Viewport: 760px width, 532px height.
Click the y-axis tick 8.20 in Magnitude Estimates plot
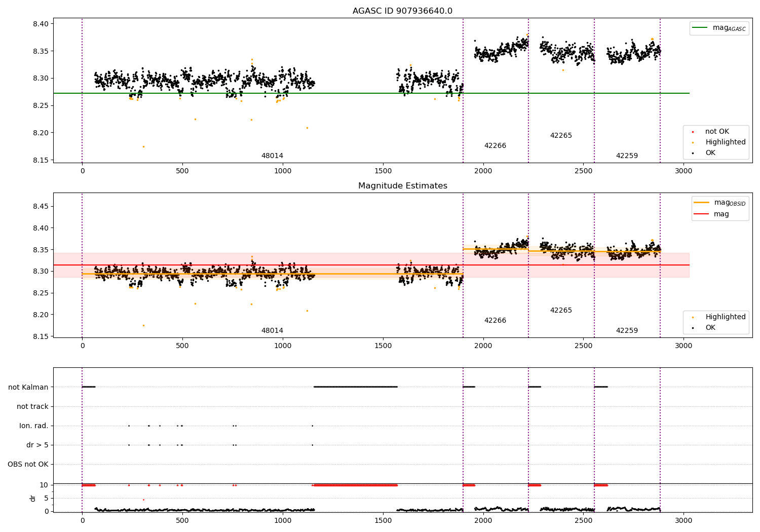pyautogui.click(x=40, y=315)
